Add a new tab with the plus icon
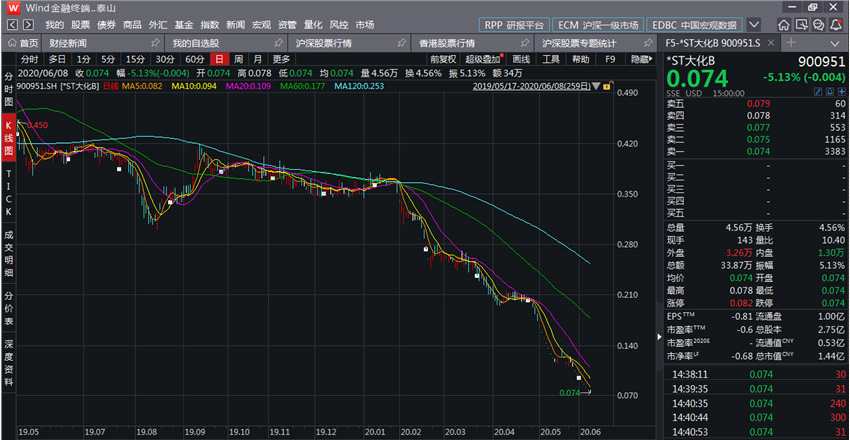The image size is (850, 440). pyautogui.click(x=792, y=43)
